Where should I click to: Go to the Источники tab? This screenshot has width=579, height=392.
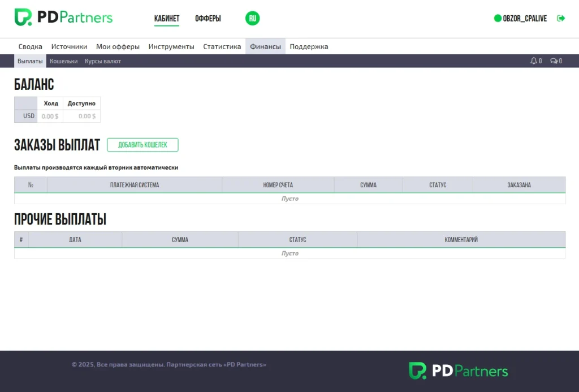click(69, 46)
